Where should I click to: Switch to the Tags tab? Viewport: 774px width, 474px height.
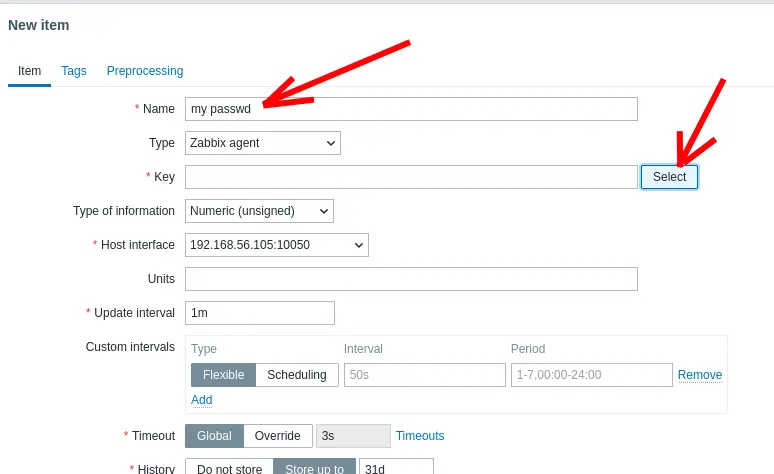74,71
